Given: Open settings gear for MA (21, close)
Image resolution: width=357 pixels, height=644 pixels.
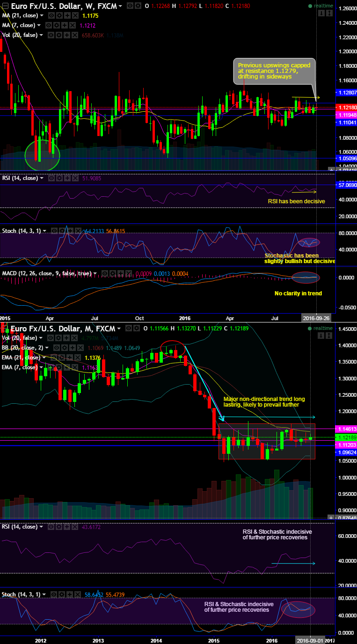Looking at the screenshot, I should pyautogui.click(x=59, y=15).
